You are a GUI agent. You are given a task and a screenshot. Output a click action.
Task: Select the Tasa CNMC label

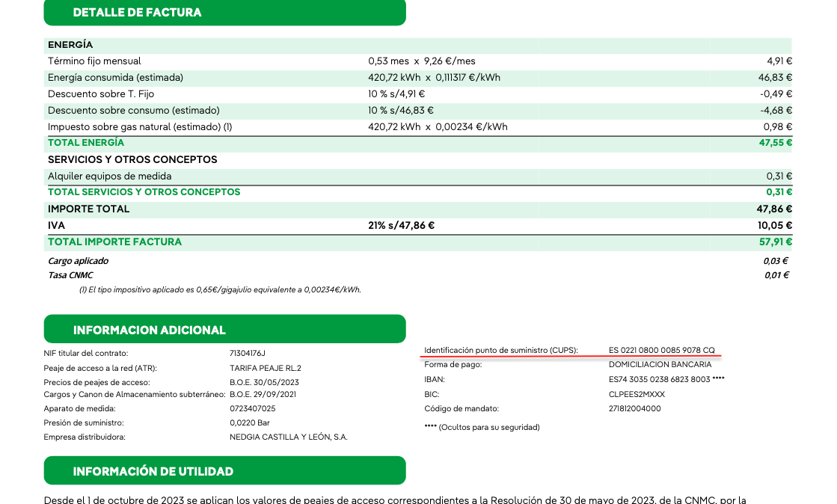(70, 275)
